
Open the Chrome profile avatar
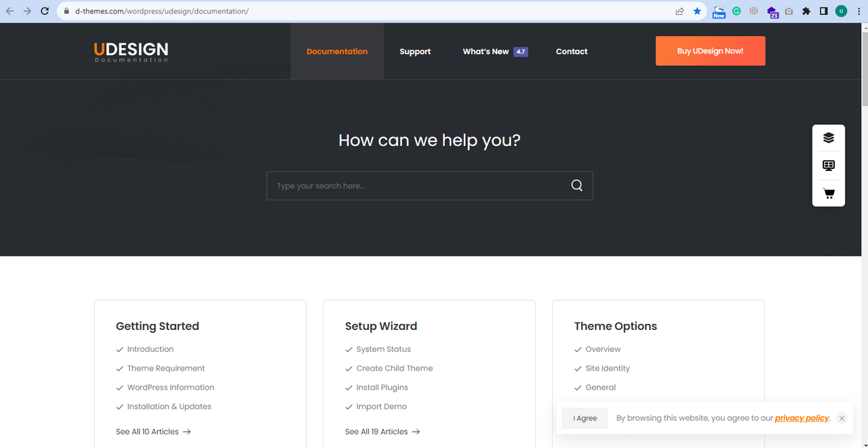pyautogui.click(x=842, y=11)
